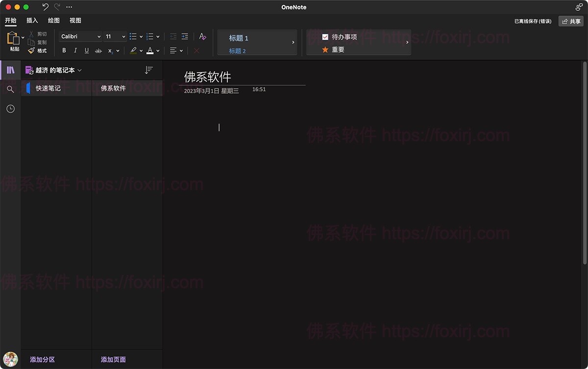Image resolution: width=588 pixels, height=369 pixels.
Task: Apply italic formatting
Action: coord(75,50)
